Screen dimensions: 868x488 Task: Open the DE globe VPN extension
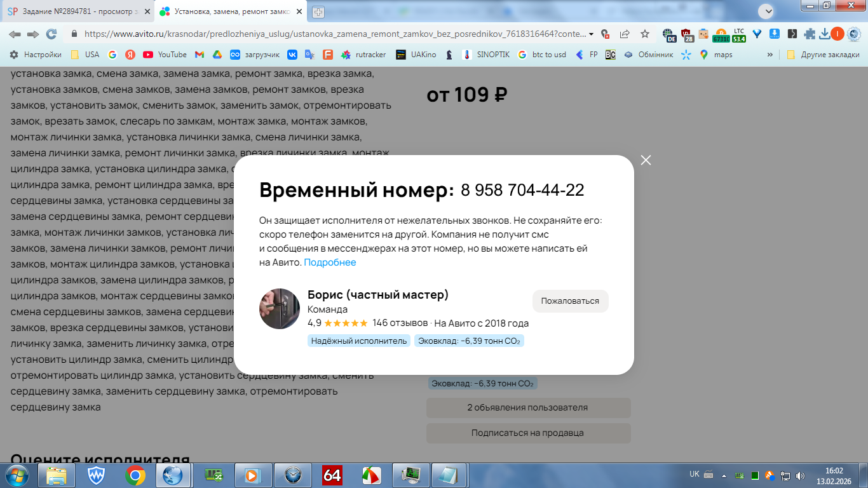pyautogui.click(x=668, y=35)
